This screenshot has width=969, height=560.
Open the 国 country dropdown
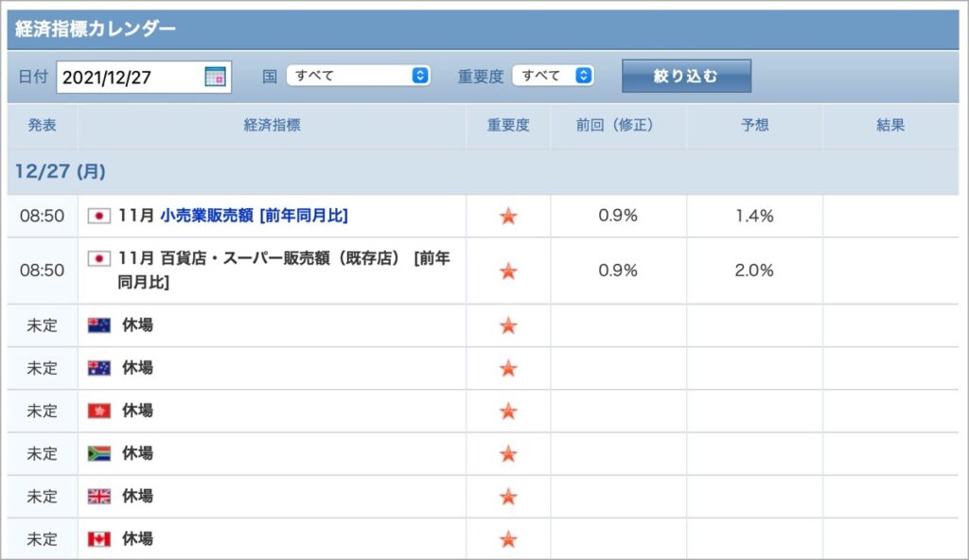point(359,76)
